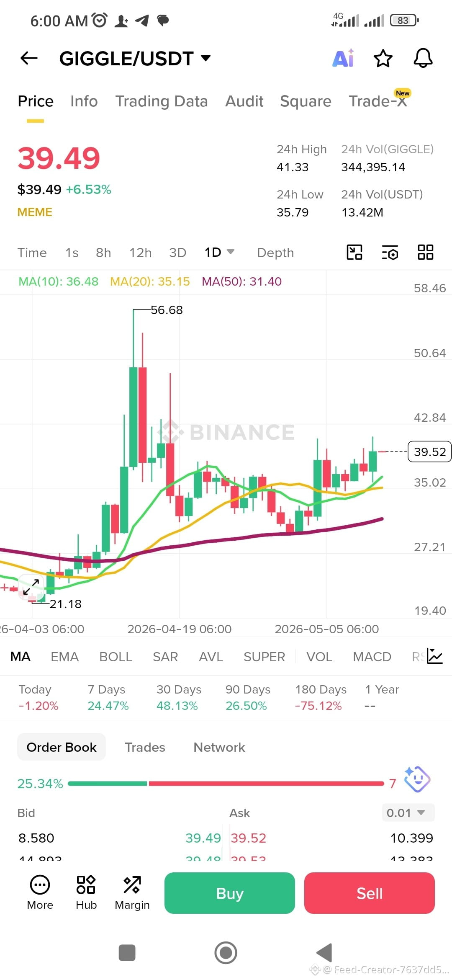The height and width of the screenshot is (980, 452).
Task: Tap the order book AI robot icon
Action: pyautogui.click(x=417, y=779)
